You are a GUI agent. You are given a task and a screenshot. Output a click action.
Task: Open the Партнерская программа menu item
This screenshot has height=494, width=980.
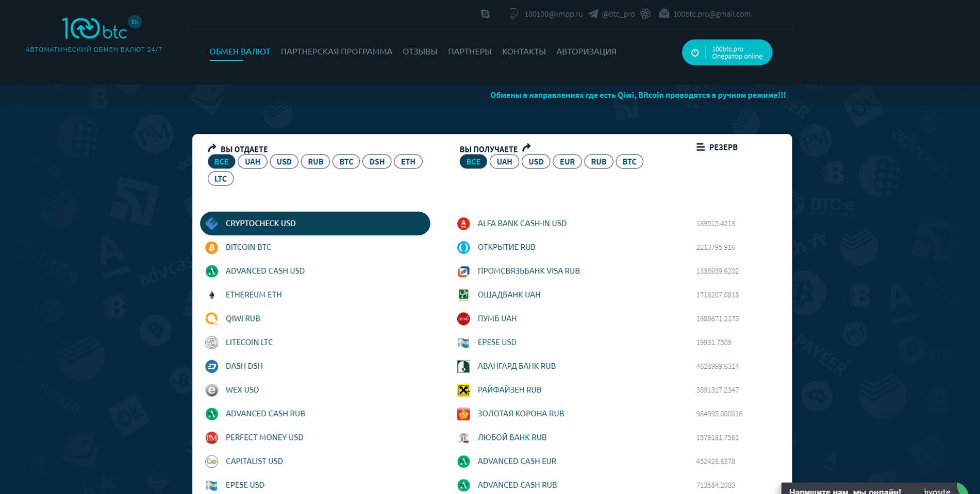tap(336, 52)
